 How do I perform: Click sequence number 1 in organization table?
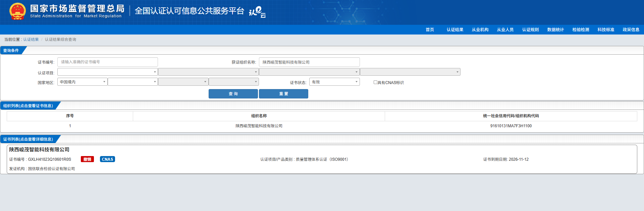pyautogui.click(x=70, y=126)
